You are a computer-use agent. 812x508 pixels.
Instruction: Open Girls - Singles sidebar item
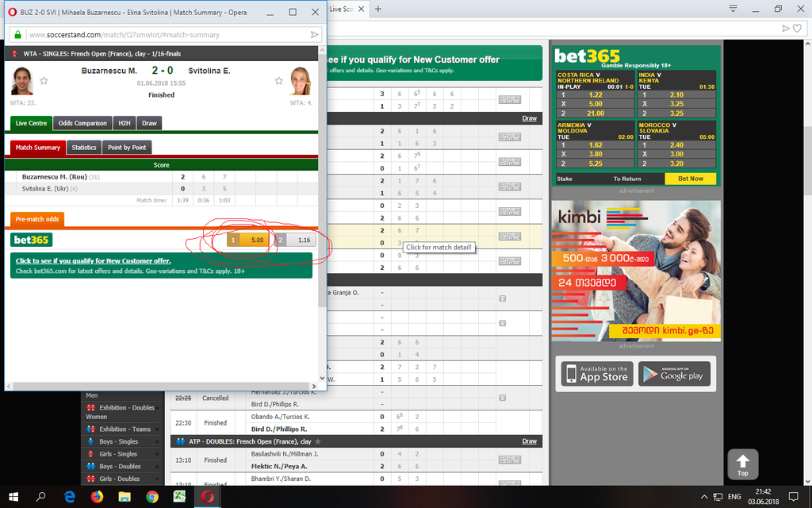click(118, 454)
